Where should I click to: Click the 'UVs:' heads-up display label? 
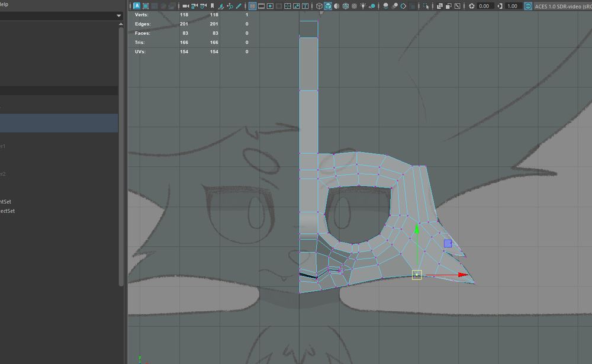pos(140,51)
